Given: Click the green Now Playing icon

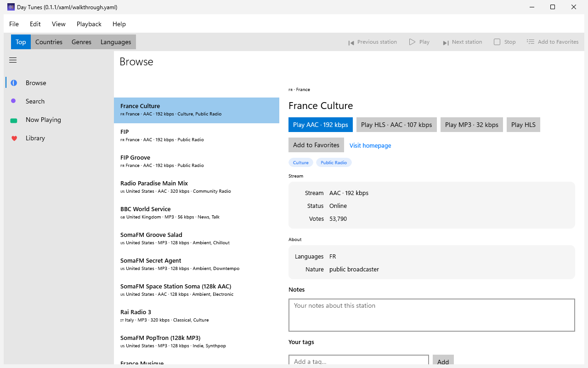Looking at the screenshot, I should (14, 120).
